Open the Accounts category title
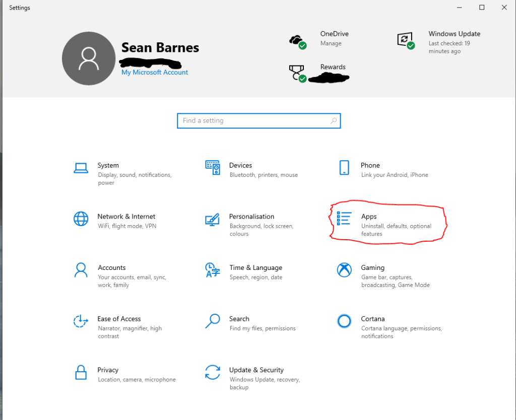This screenshot has width=516, height=420. pos(111,268)
